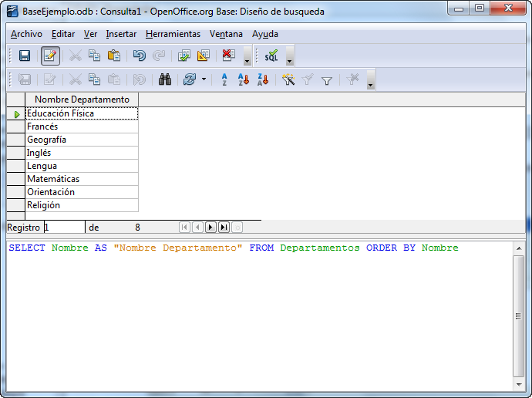Click the Nombre Departamento column header
Image resolution: width=532 pixels, height=398 pixels.
tap(82, 99)
